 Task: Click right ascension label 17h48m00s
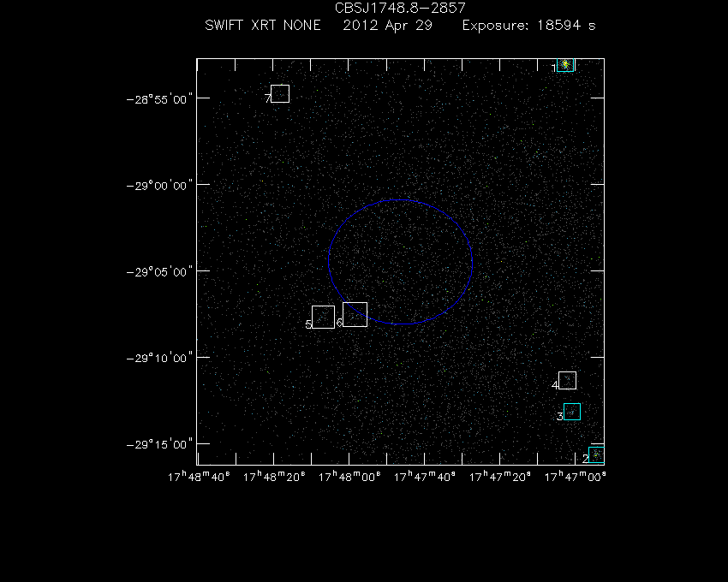coord(349,477)
